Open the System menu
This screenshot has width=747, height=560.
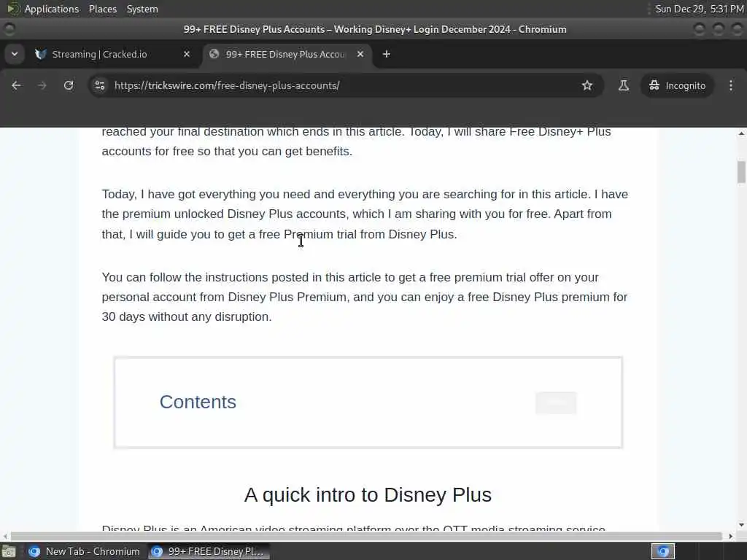[x=142, y=9]
